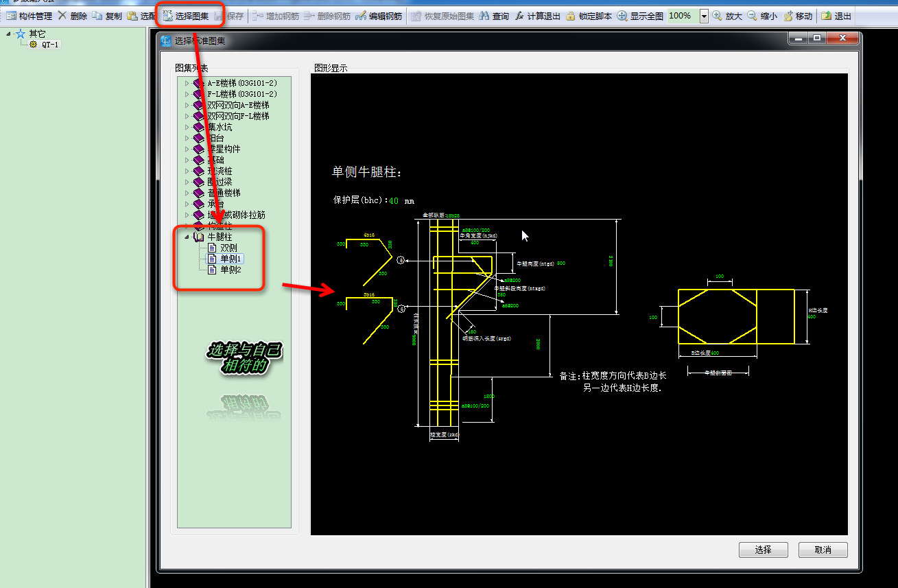Click the 锁定脚本 lock script button
Viewport: 898px width, 588px height.
point(589,16)
